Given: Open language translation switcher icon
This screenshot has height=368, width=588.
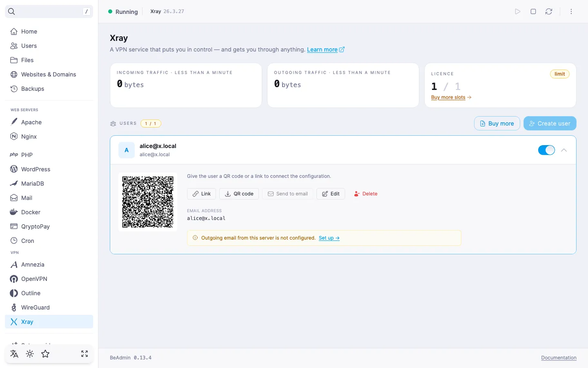Looking at the screenshot, I should tap(14, 354).
